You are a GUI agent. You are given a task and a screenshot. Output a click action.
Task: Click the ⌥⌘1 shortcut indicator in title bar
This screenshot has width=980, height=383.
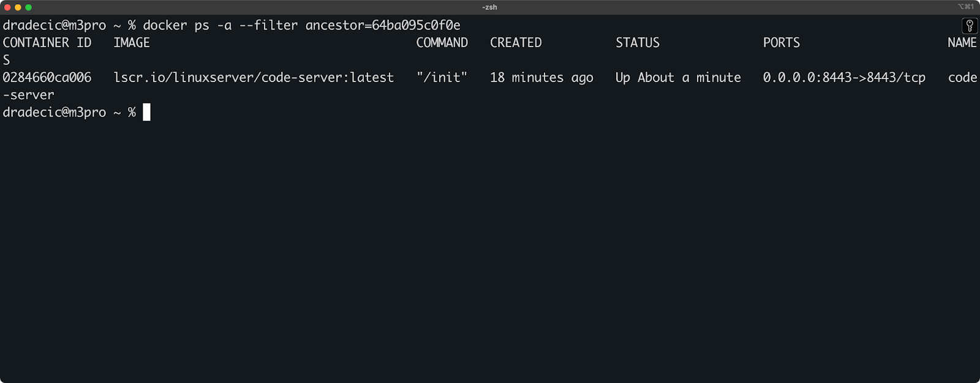tap(966, 7)
